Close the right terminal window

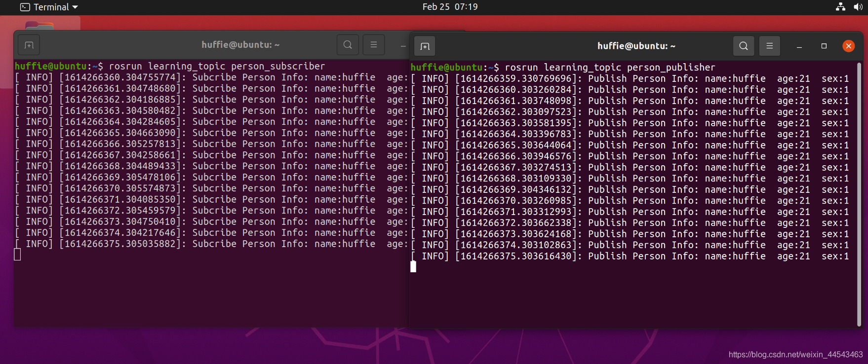click(848, 46)
